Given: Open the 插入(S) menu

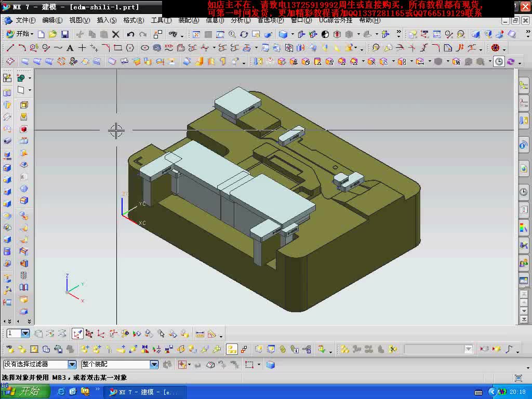Looking at the screenshot, I should (107, 20).
